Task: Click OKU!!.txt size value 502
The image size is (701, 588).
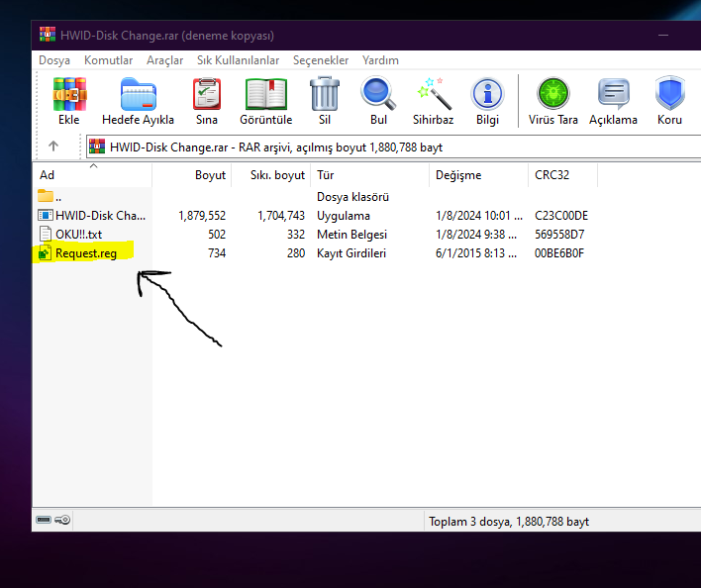Action: point(217,235)
